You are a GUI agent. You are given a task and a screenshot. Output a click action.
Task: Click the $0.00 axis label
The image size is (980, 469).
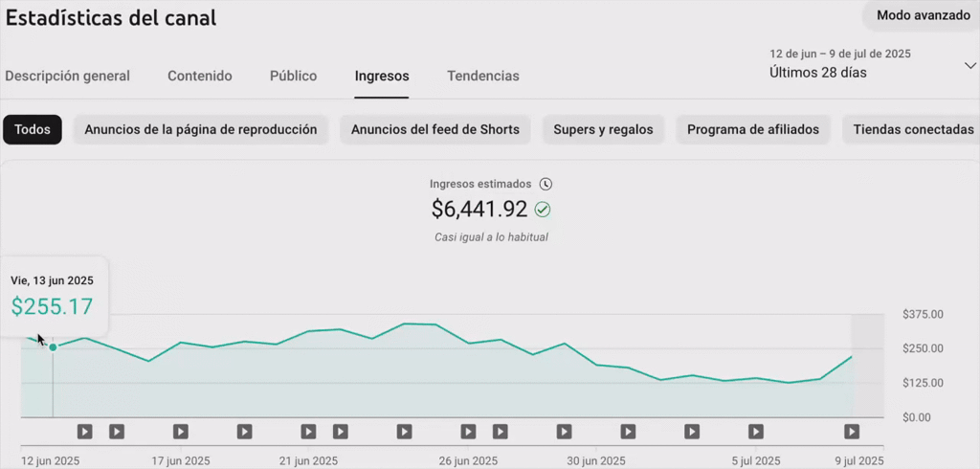(916, 417)
